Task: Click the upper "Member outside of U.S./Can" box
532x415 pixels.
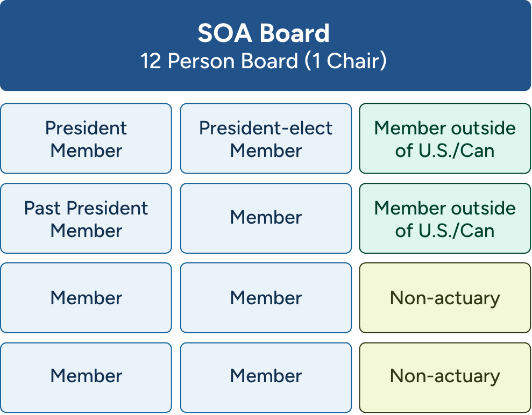Action: [x=445, y=139]
